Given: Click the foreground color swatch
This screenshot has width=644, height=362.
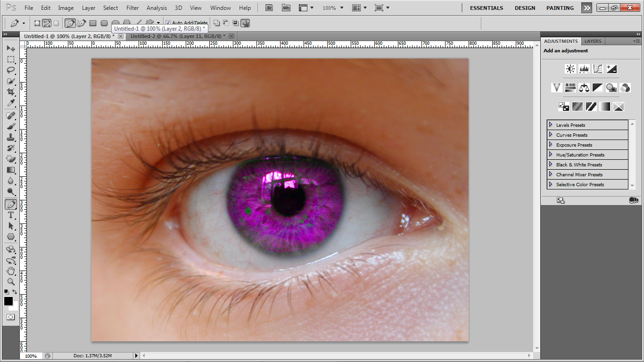Looking at the screenshot, I should 8,301.
